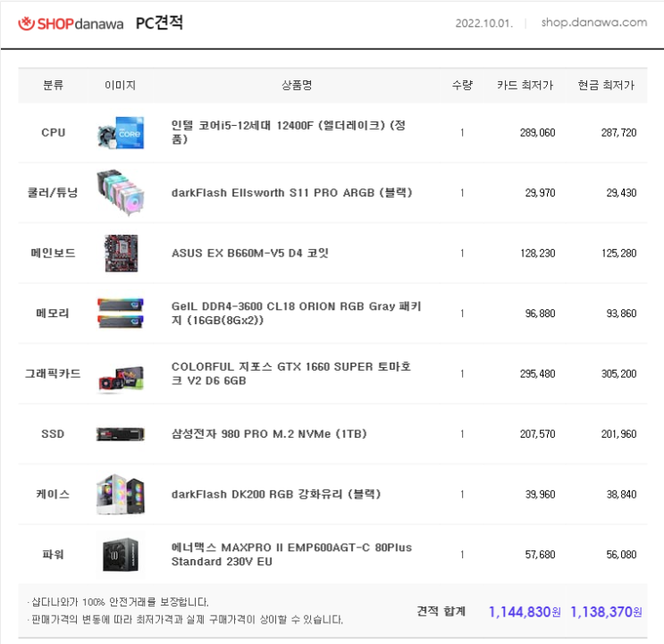Click the 견적 합계 label
Image resolution: width=664 pixels, height=644 pixels.
click(441, 611)
